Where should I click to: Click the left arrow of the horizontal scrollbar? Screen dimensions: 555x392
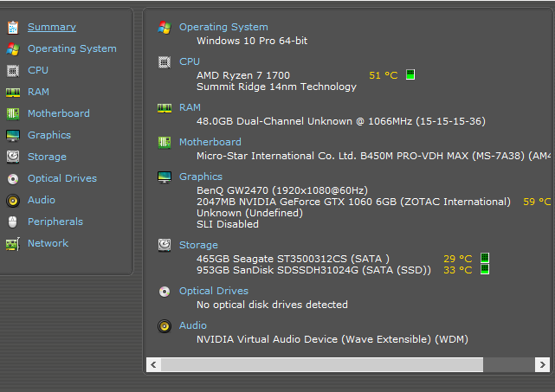point(154,365)
